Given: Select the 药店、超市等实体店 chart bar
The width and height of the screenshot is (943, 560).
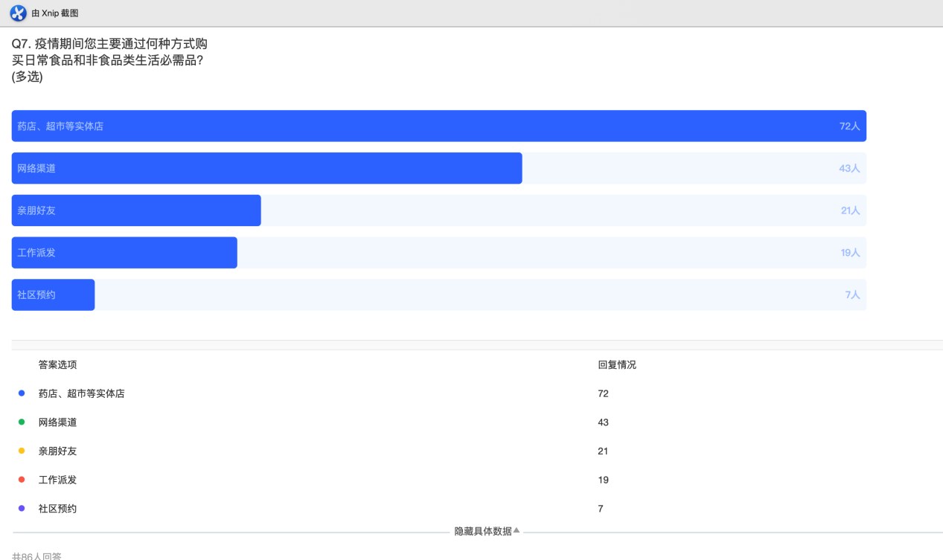Looking at the screenshot, I should click(438, 126).
